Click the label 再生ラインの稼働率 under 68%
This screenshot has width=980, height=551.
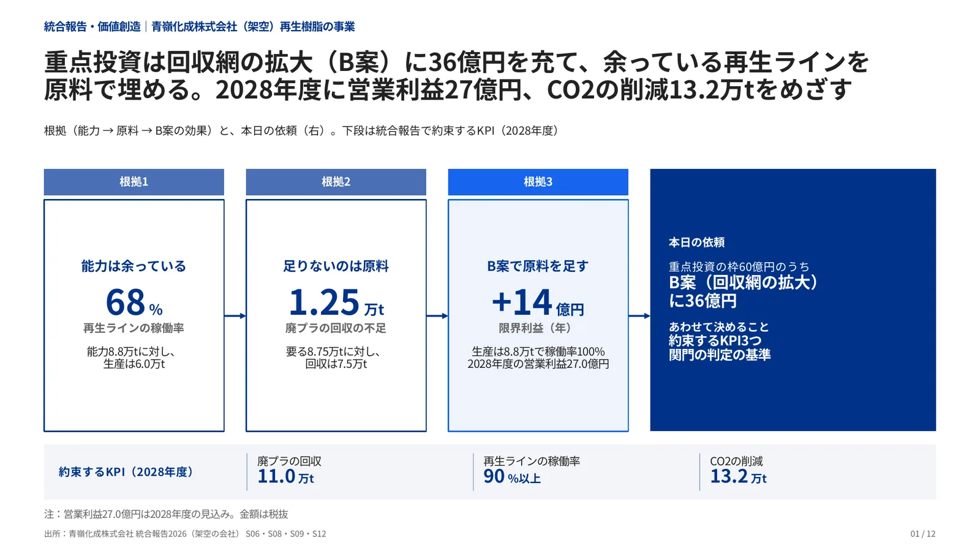tap(134, 328)
